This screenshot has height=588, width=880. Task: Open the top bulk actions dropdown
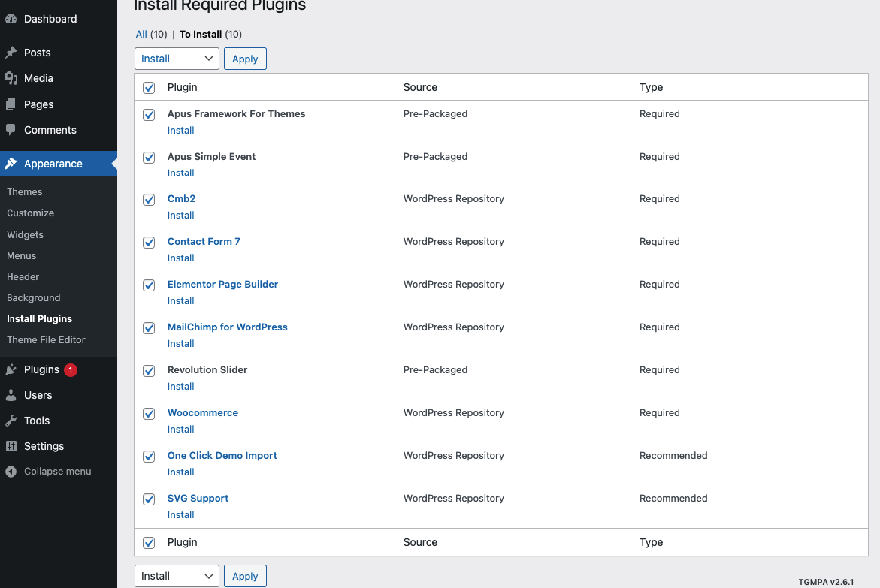(x=177, y=59)
